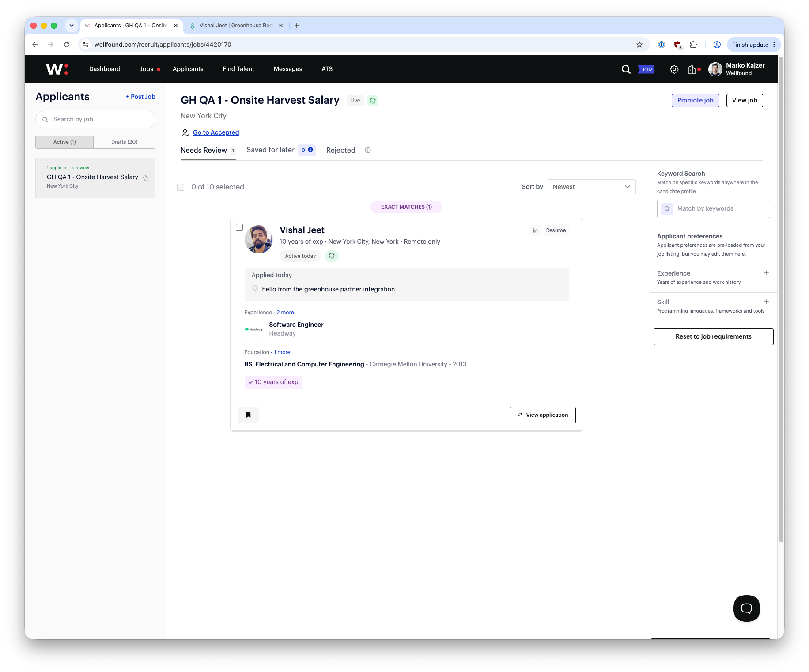809x672 pixels.
Task: Click Finish update in Chrome
Action: (750, 45)
